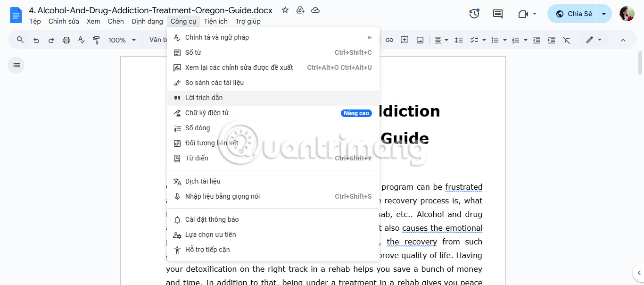
Task: Open the 100% zoom dropdown
Action: 122,40
